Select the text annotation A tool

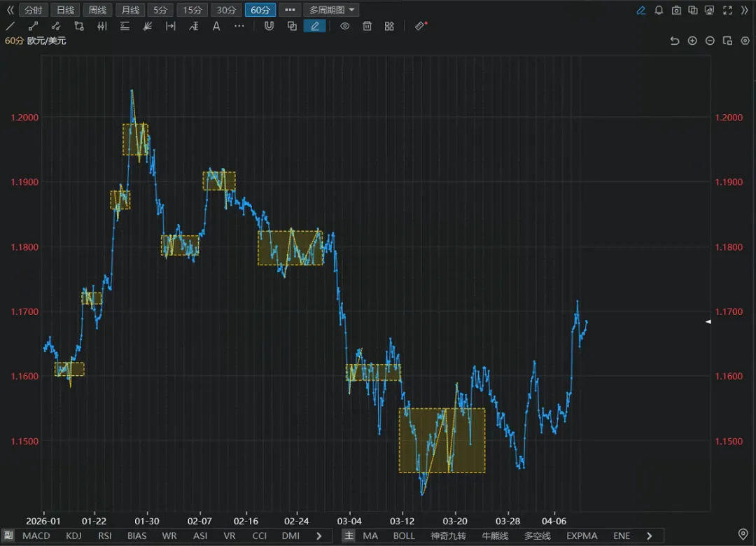[216, 26]
